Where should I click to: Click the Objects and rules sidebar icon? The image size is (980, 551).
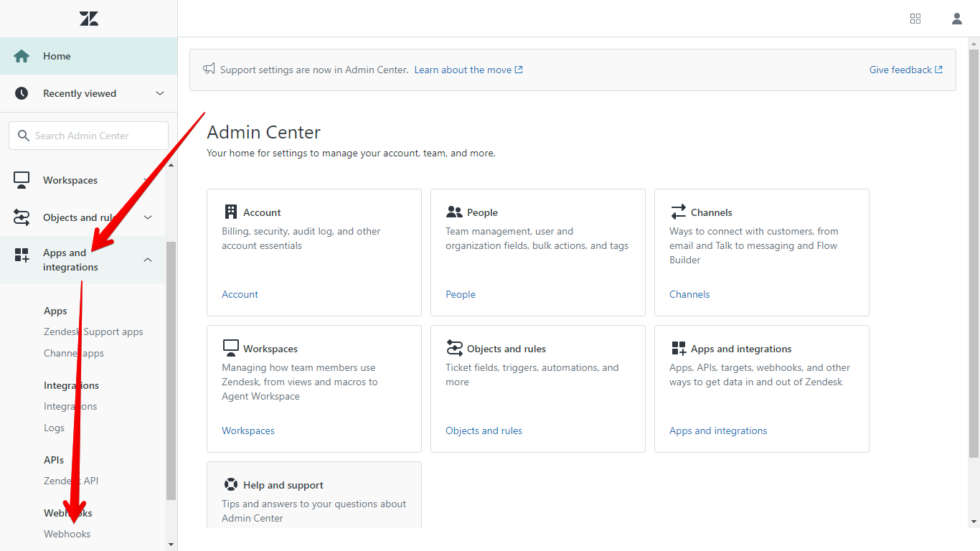tap(22, 217)
